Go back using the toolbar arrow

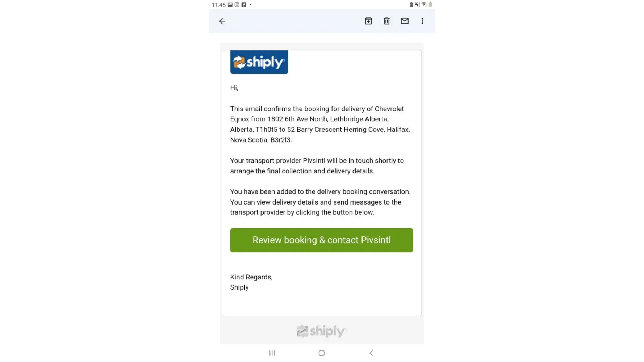(x=222, y=21)
